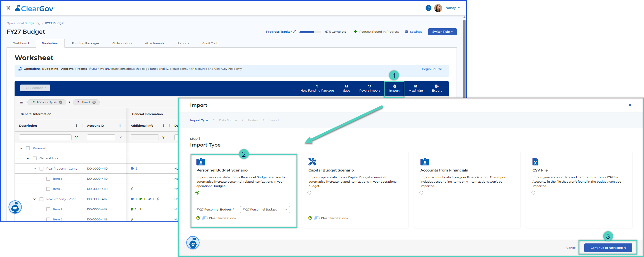Click the 67% progress bar
Viewport: 644px width, 257px height.
tap(310, 32)
